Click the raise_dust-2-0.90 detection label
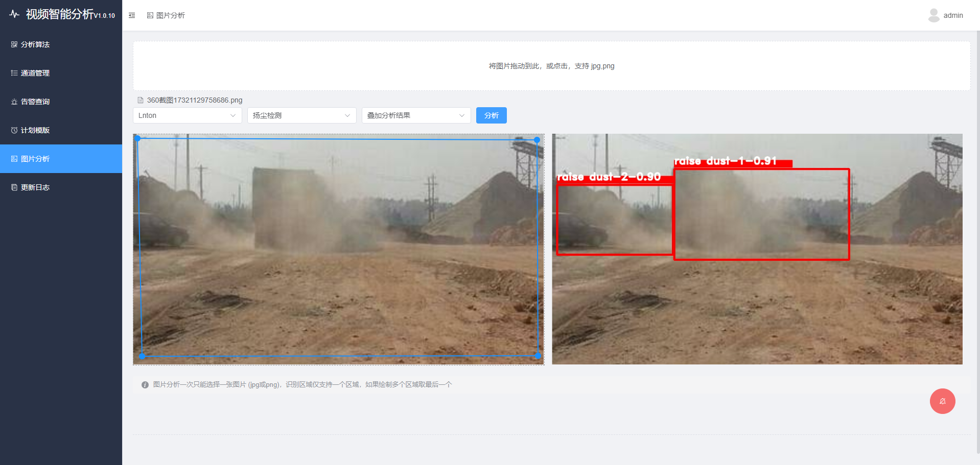 (614, 177)
